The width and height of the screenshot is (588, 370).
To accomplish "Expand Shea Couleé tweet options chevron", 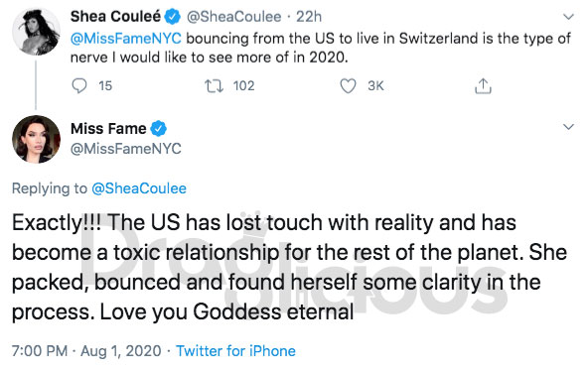I will (568, 17).
